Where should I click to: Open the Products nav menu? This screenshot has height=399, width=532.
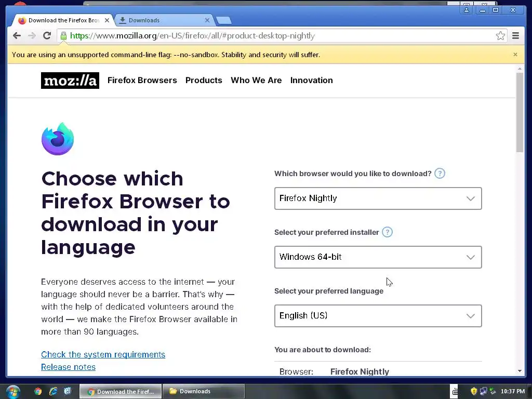point(204,81)
